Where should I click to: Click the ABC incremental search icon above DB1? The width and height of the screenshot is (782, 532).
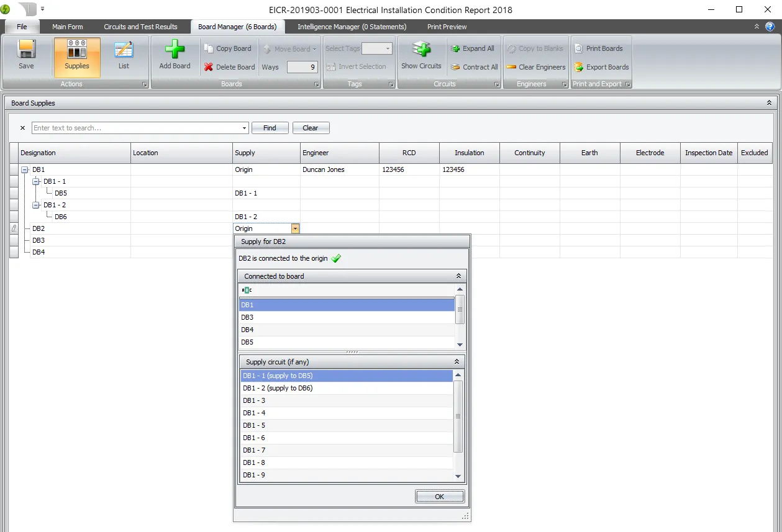246,289
